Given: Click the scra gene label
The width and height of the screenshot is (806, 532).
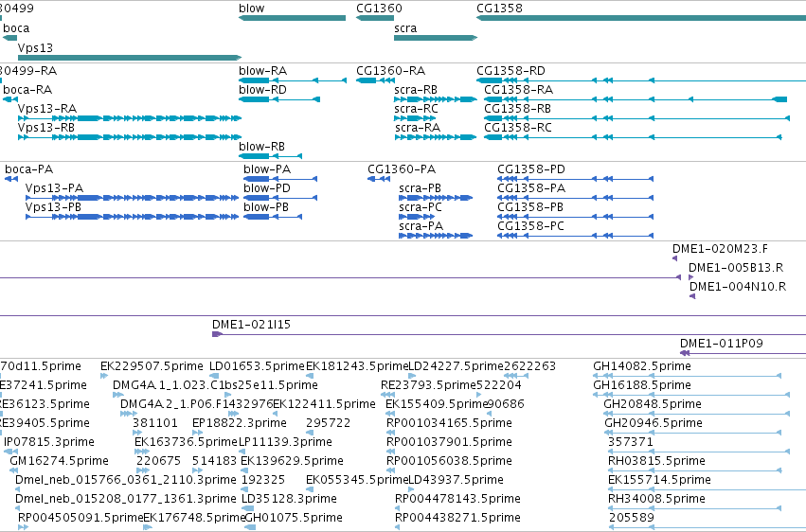Looking at the screenshot, I should 405,28.
